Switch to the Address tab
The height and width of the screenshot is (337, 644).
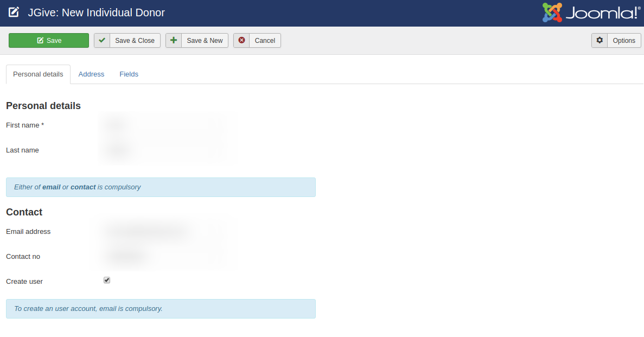point(91,74)
